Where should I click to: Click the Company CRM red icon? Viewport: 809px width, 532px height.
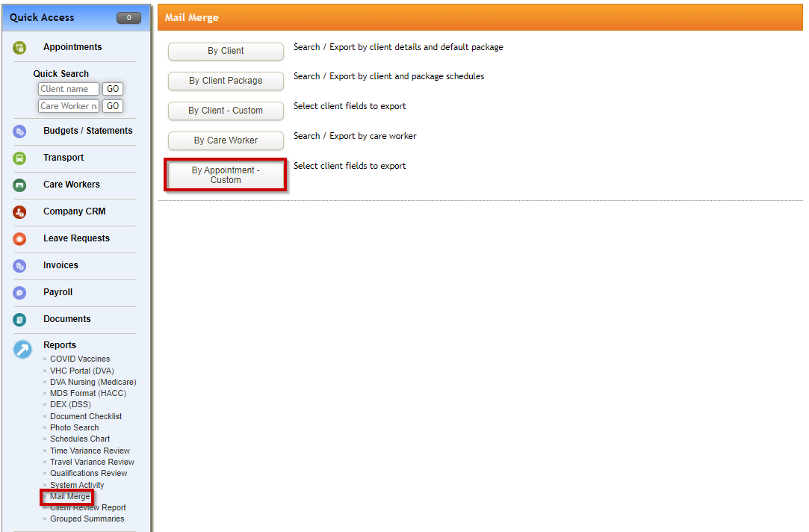pyautogui.click(x=19, y=212)
